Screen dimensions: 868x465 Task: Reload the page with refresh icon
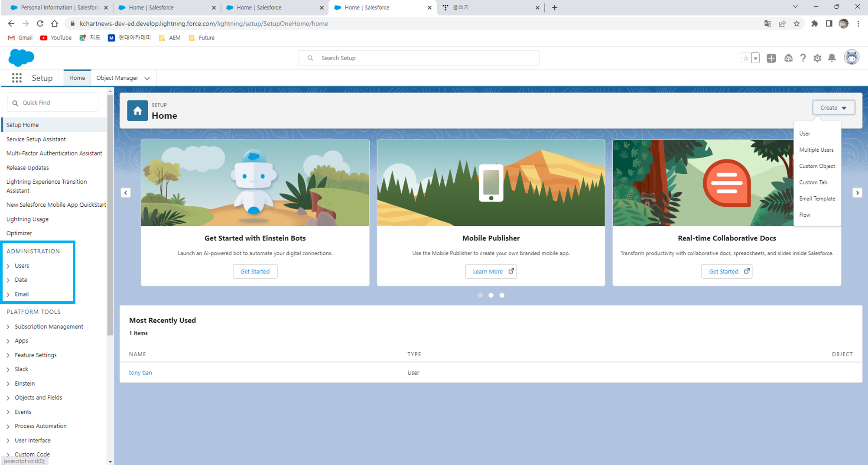40,23
